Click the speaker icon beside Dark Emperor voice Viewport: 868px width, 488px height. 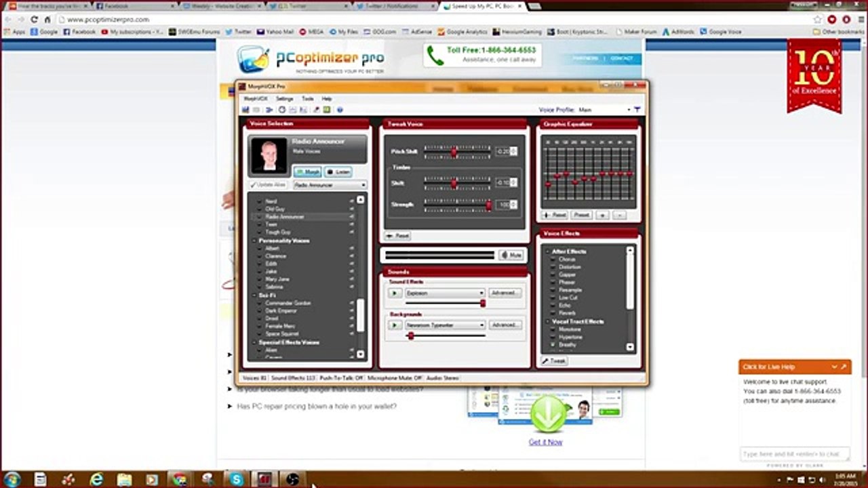[x=351, y=311]
